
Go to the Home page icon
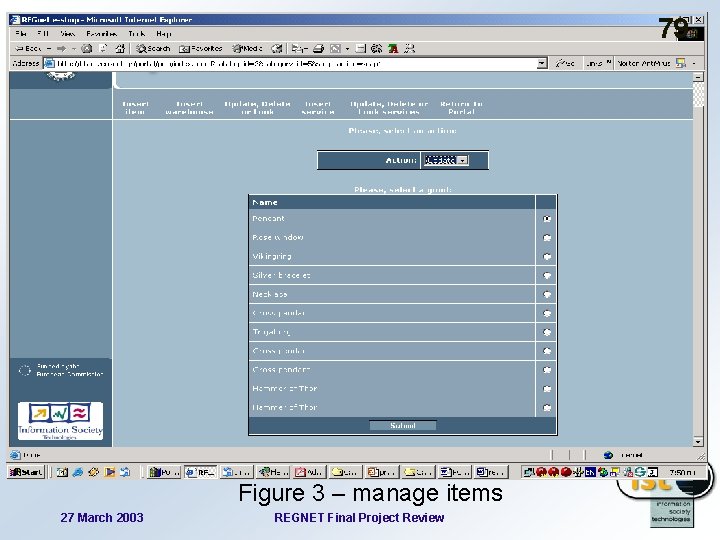click(x=120, y=48)
